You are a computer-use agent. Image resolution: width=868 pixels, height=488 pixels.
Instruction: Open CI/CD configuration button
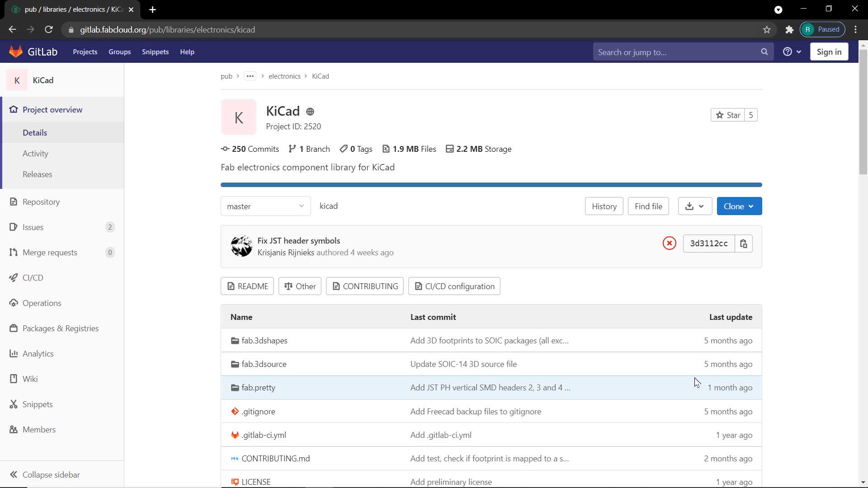tap(454, 286)
